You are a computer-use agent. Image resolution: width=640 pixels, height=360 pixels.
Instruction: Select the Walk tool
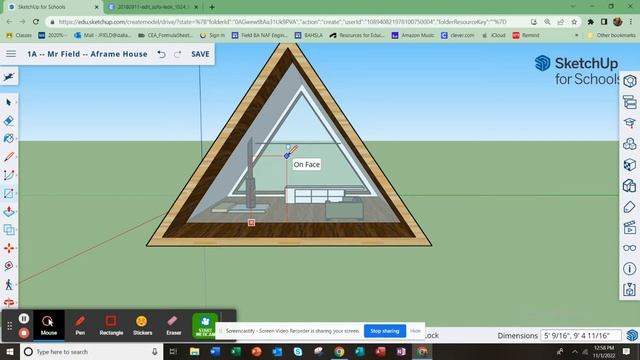[9, 284]
